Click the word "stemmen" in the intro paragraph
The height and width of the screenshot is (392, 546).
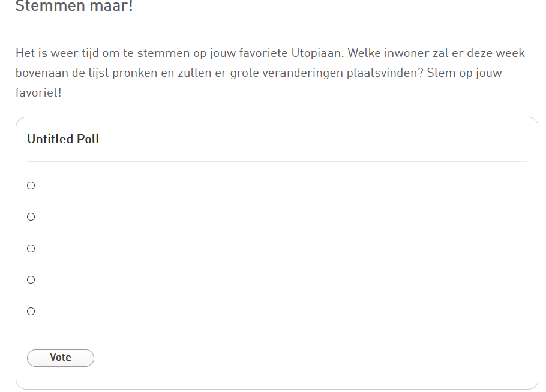[x=163, y=53]
